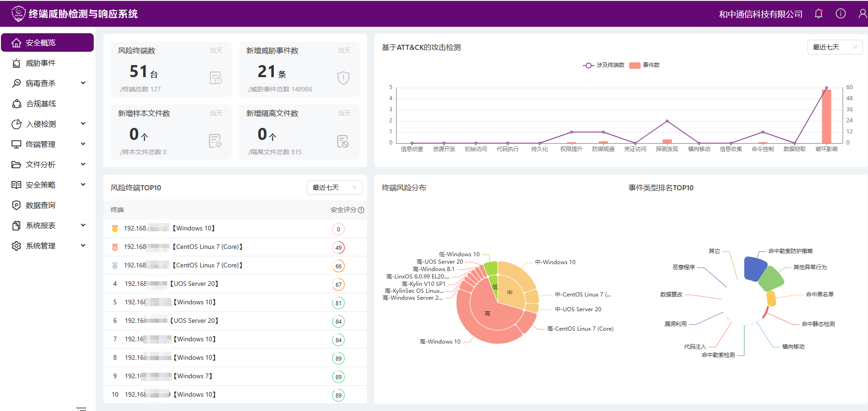Viewport: 868px width, 411px height.
Task: Click the sidebar collapse icon at bottom
Action: 81,408
